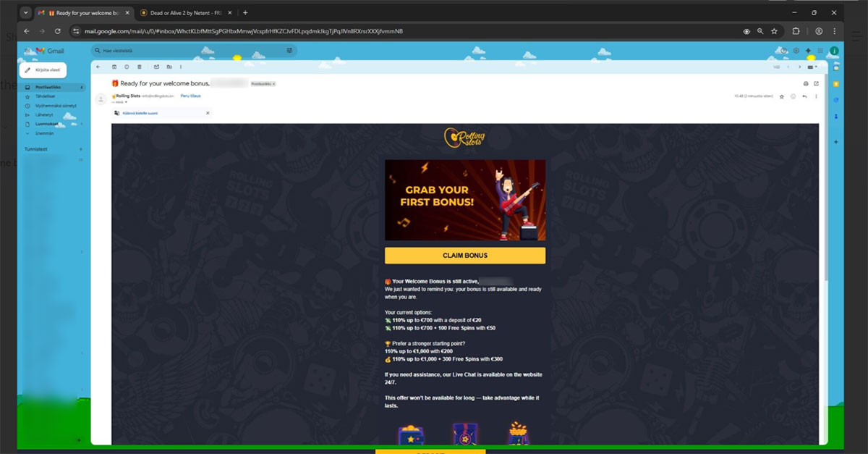The image size is (868, 454).
Task: Open Chrome extensions puzzle icon
Action: 796,31
